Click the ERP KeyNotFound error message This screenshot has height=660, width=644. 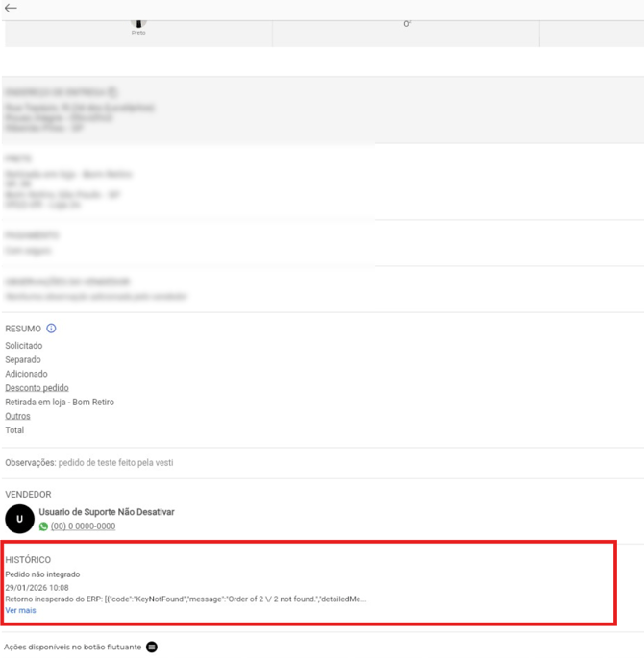[x=186, y=599]
